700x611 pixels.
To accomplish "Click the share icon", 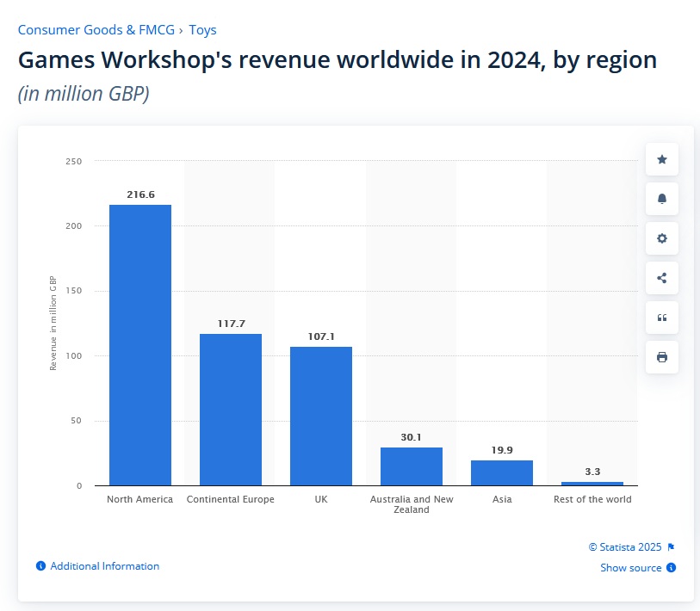I will [662, 278].
